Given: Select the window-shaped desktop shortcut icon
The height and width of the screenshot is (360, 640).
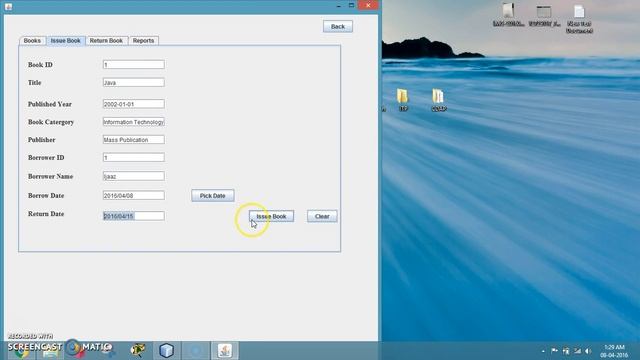Looking at the screenshot, I should tap(544, 16).
